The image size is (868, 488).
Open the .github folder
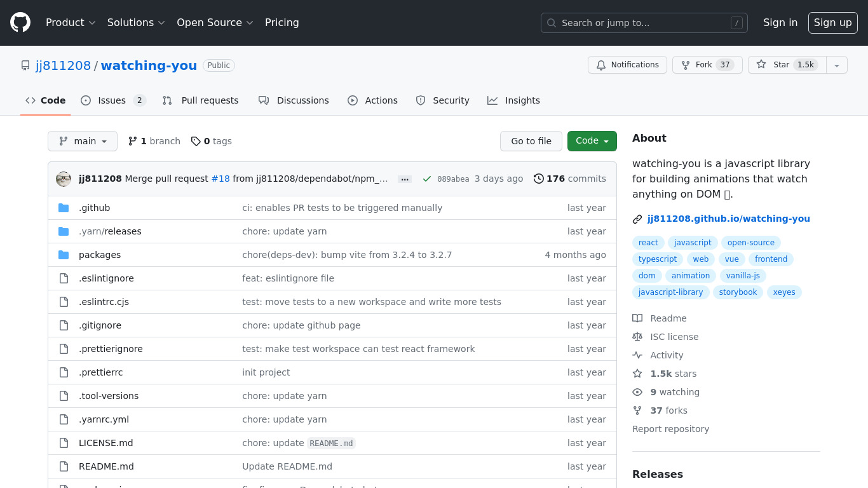[94, 208]
